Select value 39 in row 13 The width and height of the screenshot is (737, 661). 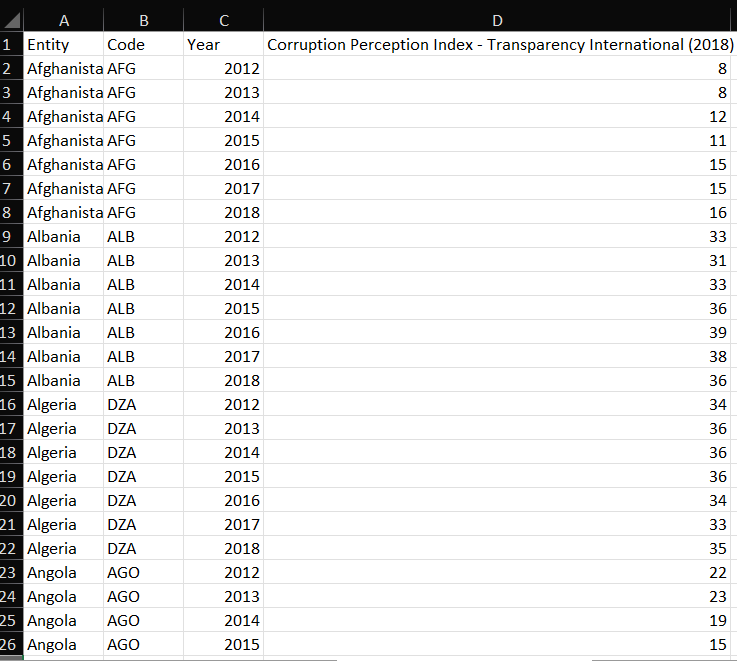497,332
